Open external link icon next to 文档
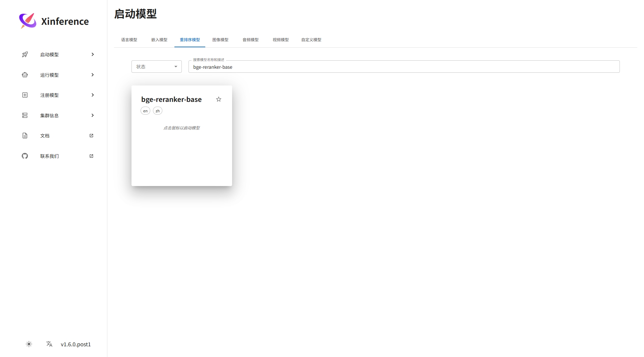The image size is (644, 357). click(91, 135)
